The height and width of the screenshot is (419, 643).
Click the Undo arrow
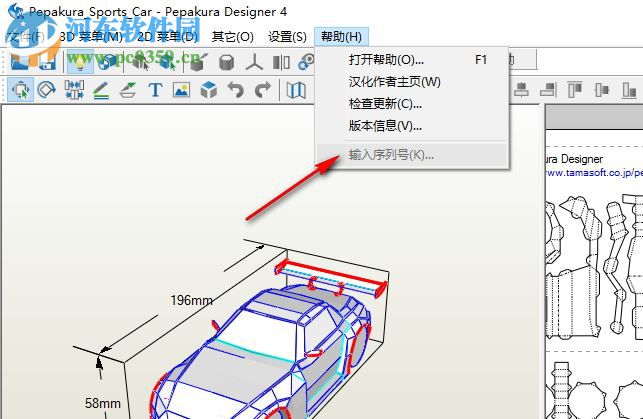pos(236,89)
